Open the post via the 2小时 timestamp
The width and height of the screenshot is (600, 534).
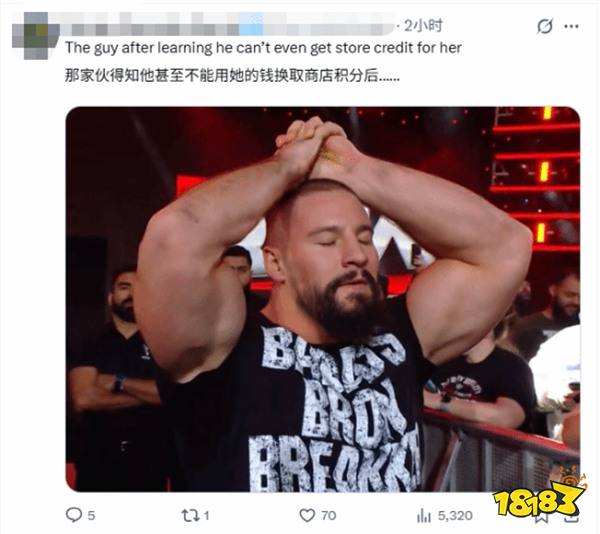coord(423,26)
